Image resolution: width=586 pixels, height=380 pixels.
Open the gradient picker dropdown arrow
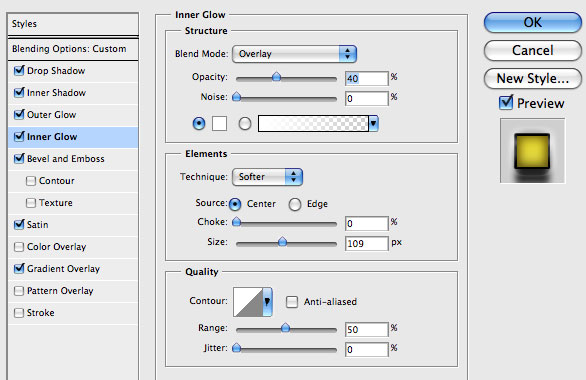373,124
